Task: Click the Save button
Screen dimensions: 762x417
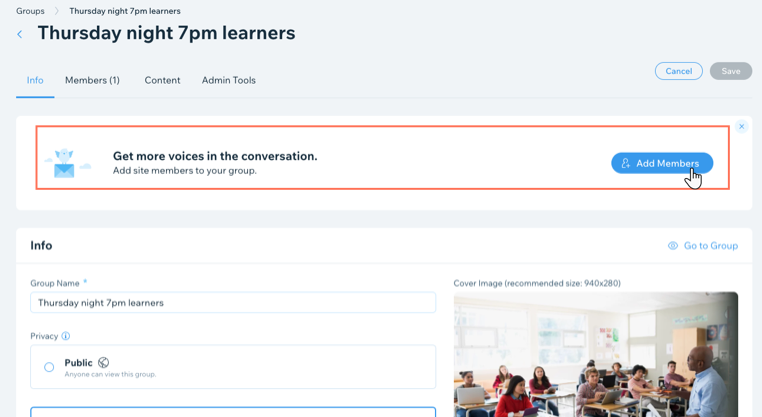Action: [731, 71]
